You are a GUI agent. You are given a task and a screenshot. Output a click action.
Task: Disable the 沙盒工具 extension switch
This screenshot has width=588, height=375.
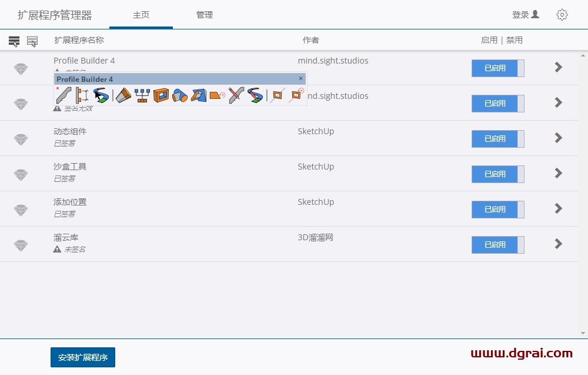click(497, 174)
